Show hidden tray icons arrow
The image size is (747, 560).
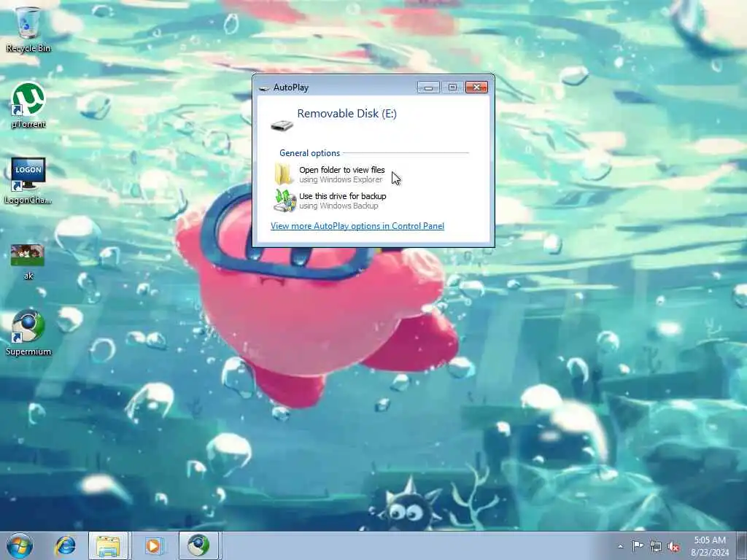click(x=620, y=546)
